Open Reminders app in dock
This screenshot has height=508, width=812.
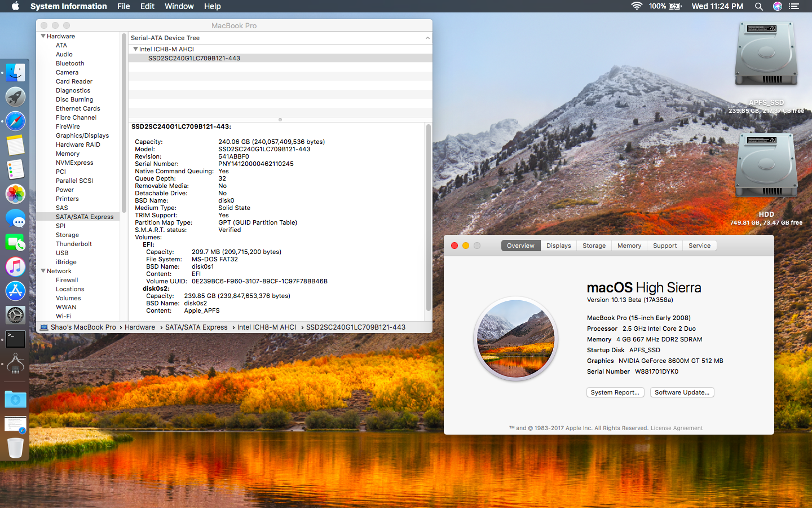[x=15, y=169]
